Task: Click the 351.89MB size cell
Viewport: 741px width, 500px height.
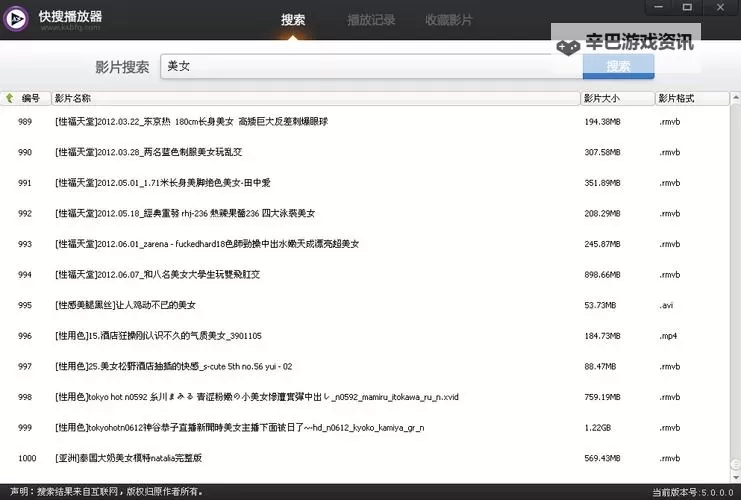Action: coord(602,183)
